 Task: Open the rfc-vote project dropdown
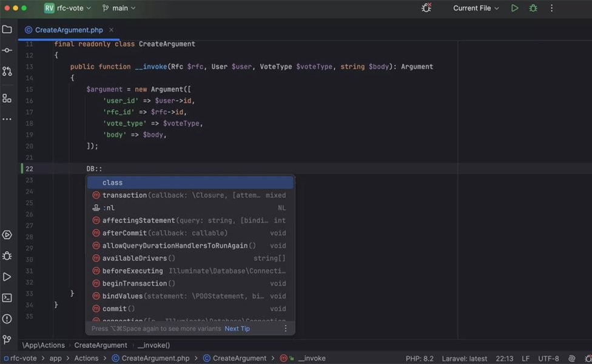[74, 8]
